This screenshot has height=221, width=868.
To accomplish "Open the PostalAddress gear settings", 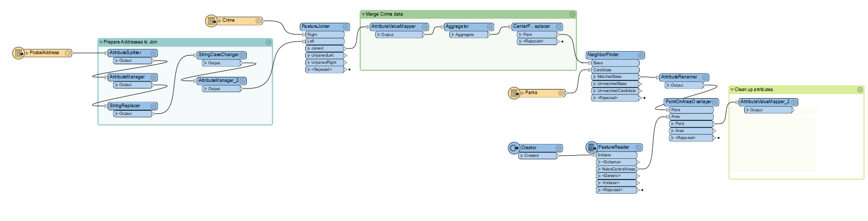I will (x=67, y=53).
